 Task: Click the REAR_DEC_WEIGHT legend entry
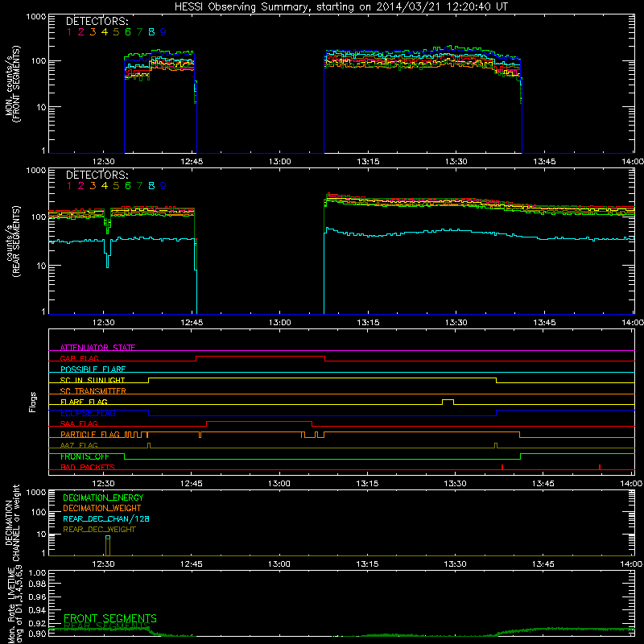[x=99, y=530]
